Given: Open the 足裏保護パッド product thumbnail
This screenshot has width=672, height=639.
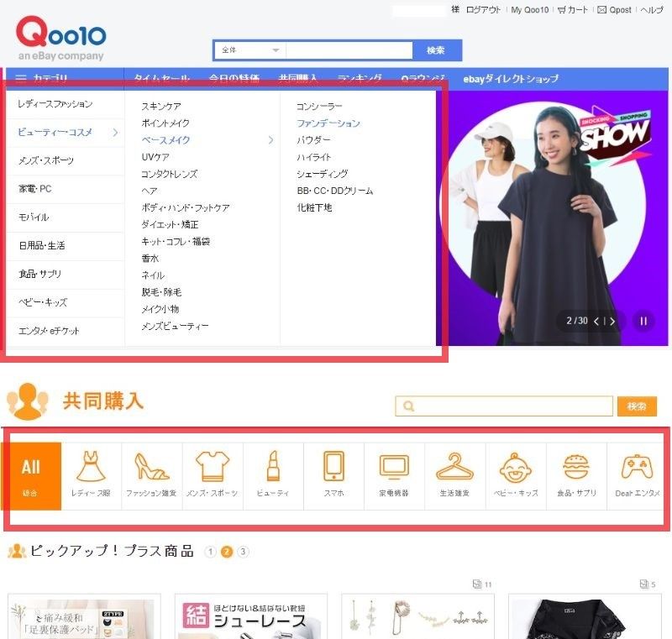Looking at the screenshot, I should coord(85,616).
